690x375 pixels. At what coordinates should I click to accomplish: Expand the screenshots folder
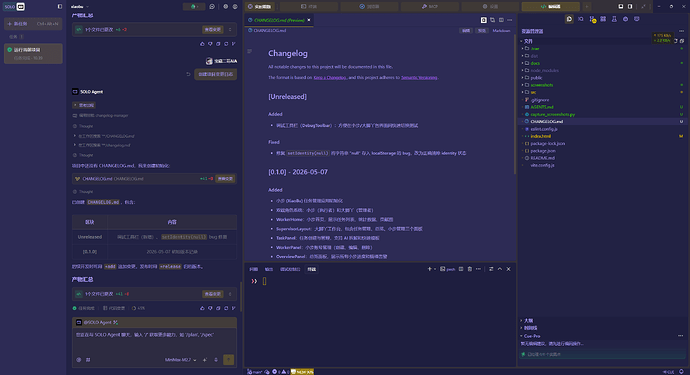pos(542,85)
